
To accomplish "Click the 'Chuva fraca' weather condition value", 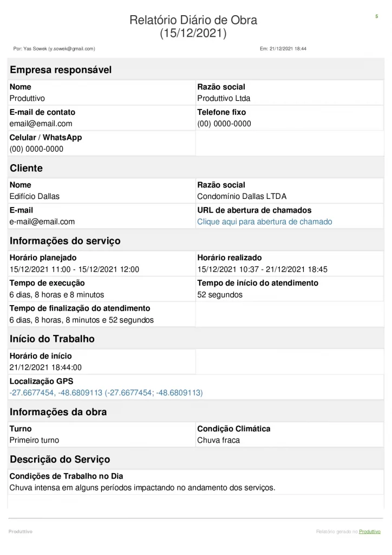I will pos(218,440).
